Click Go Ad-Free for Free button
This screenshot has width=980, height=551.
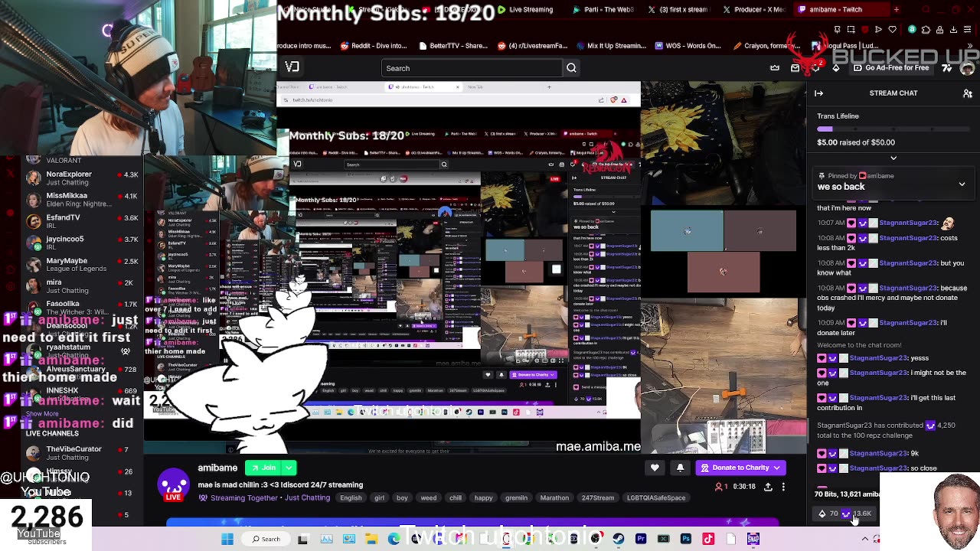point(890,68)
